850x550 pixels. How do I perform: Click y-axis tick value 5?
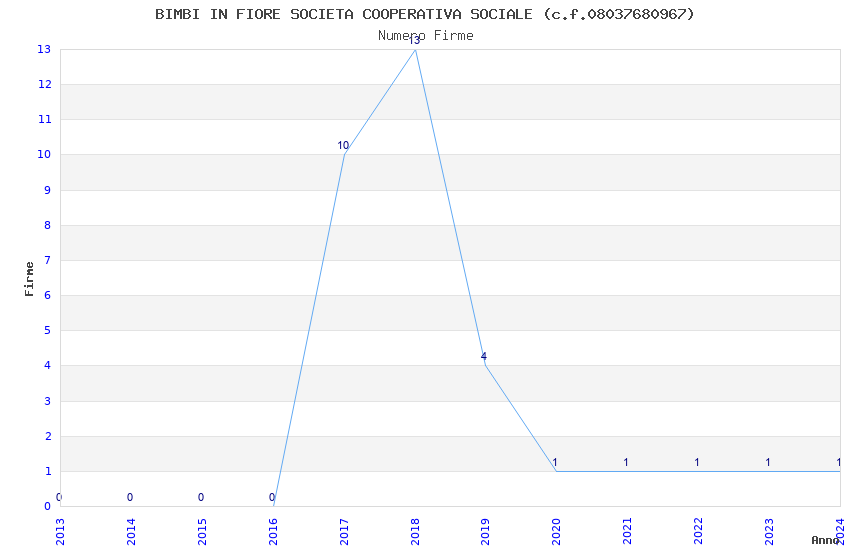[x=48, y=330]
